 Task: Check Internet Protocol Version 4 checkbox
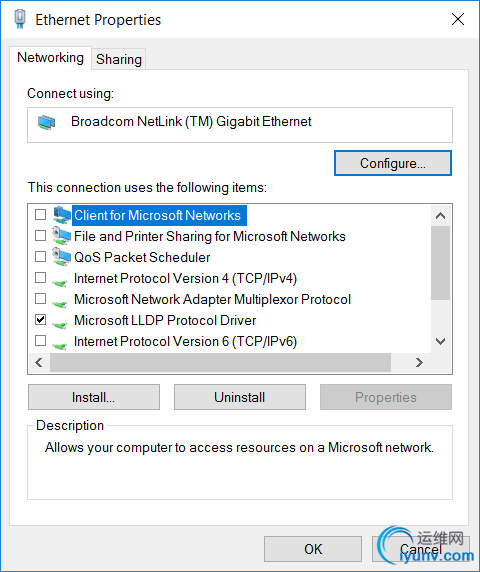[40, 278]
